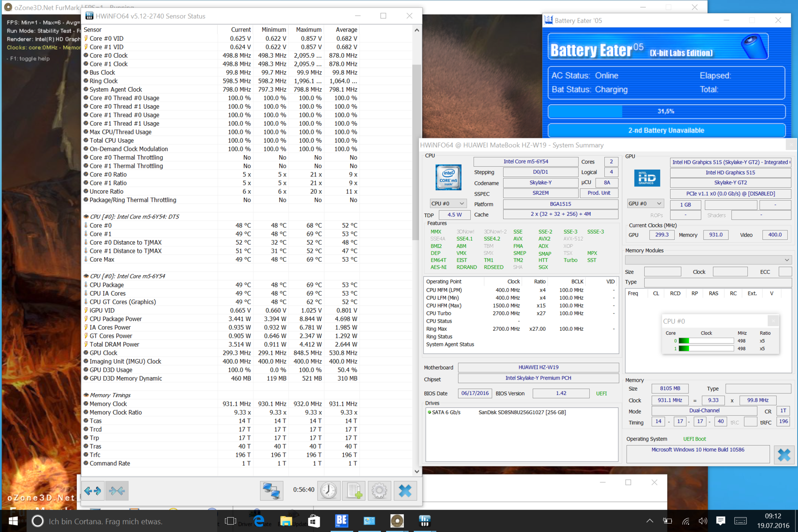798x532 pixels.
Task: Open the CPU #0 selector dropdown
Action: 448,203
